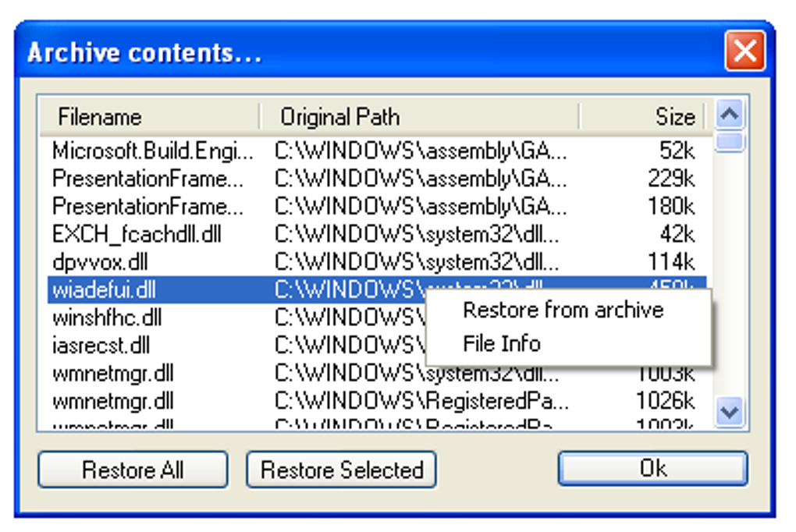Viewport: 796px width, 532px height.
Task: Select the Microsoft.Build.Engi... file row
Action: (153, 151)
